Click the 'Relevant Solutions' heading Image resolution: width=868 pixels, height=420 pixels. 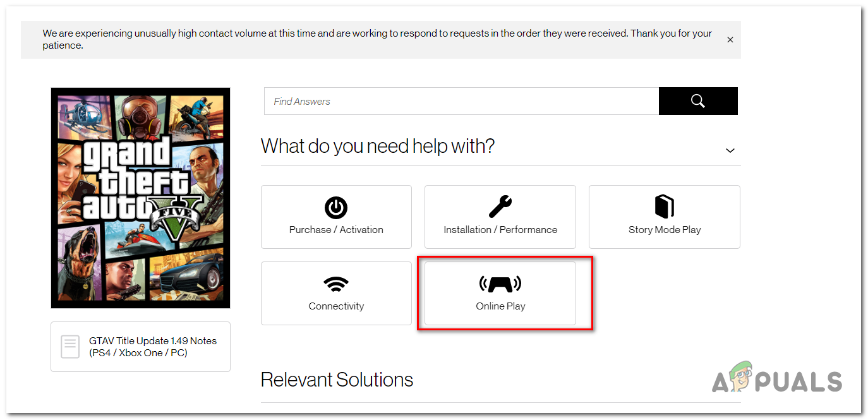coord(337,380)
